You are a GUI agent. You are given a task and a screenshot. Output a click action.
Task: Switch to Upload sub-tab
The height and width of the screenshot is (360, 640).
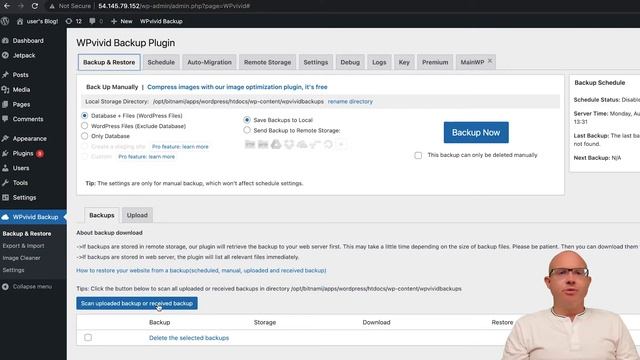(137, 215)
